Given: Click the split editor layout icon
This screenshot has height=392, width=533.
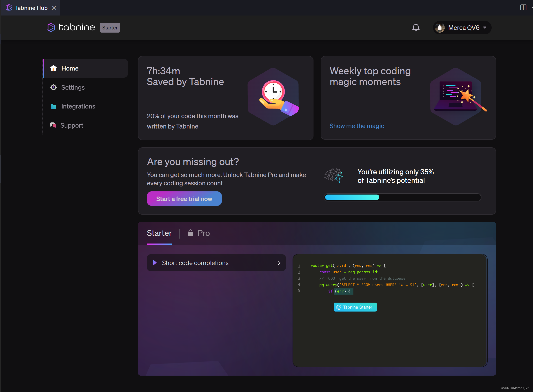Looking at the screenshot, I should (x=523, y=8).
